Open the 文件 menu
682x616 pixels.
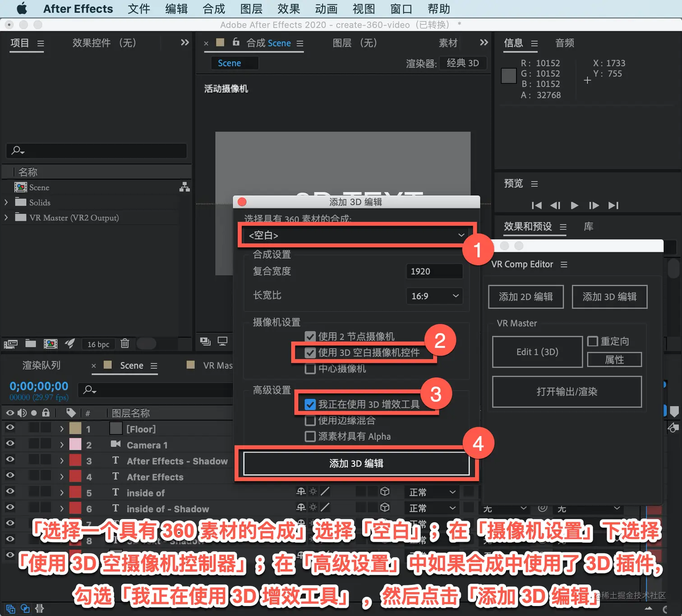click(139, 9)
